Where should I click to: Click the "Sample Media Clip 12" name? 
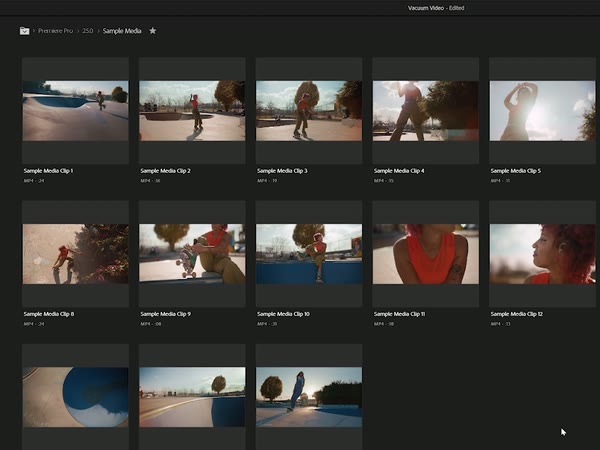coord(517,314)
